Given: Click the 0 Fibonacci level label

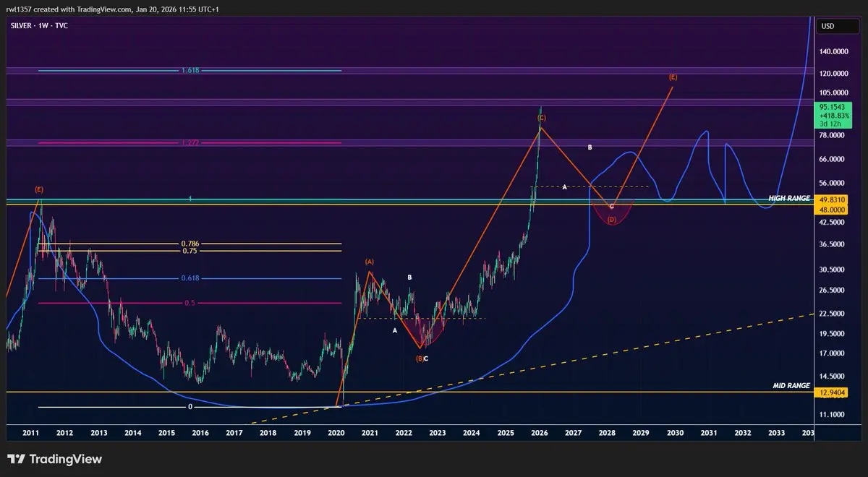Looking at the screenshot, I should tap(190, 407).
